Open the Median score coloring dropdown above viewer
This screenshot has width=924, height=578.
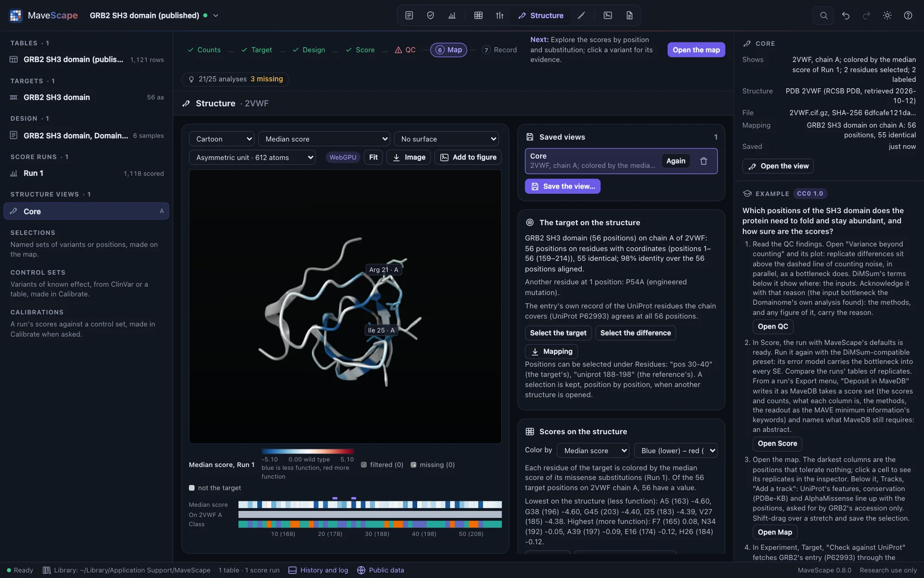click(x=324, y=139)
